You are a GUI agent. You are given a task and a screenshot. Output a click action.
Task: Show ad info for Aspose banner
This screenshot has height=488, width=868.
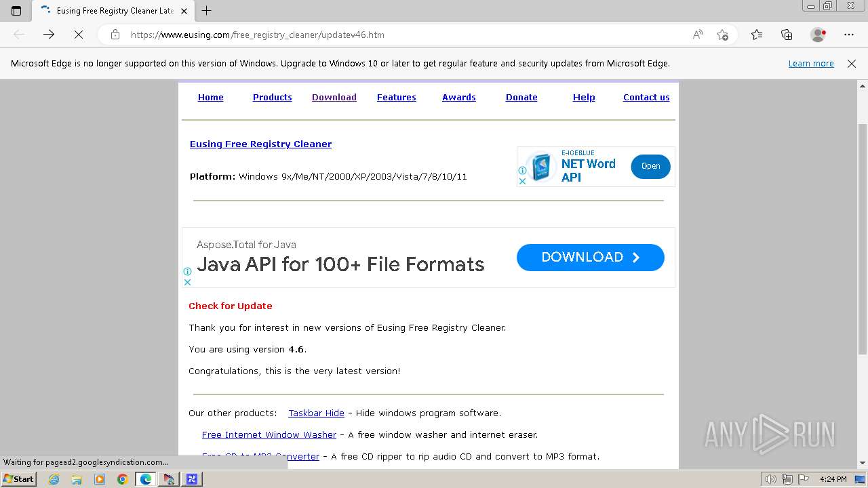coord(187,271)
